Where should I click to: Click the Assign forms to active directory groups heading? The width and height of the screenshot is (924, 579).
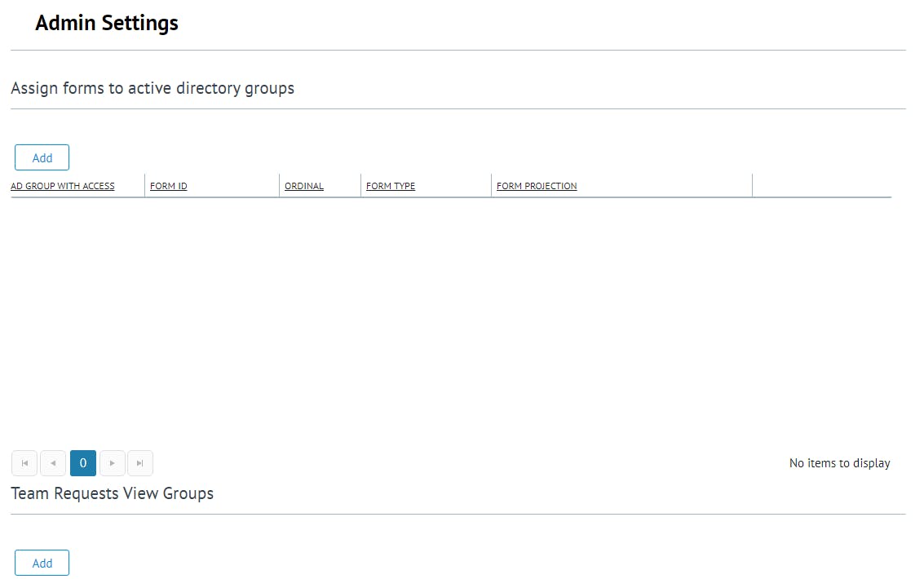pos(153,88)
